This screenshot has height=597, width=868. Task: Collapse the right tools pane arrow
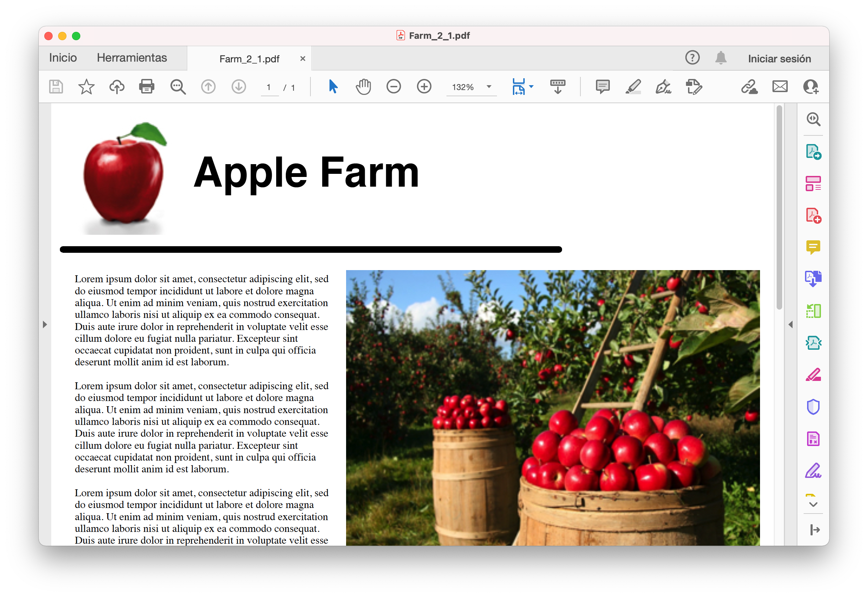coord(790,324)
